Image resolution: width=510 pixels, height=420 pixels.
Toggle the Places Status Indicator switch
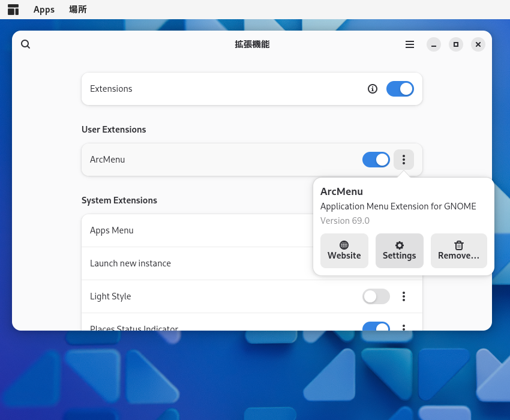point(376,326)
